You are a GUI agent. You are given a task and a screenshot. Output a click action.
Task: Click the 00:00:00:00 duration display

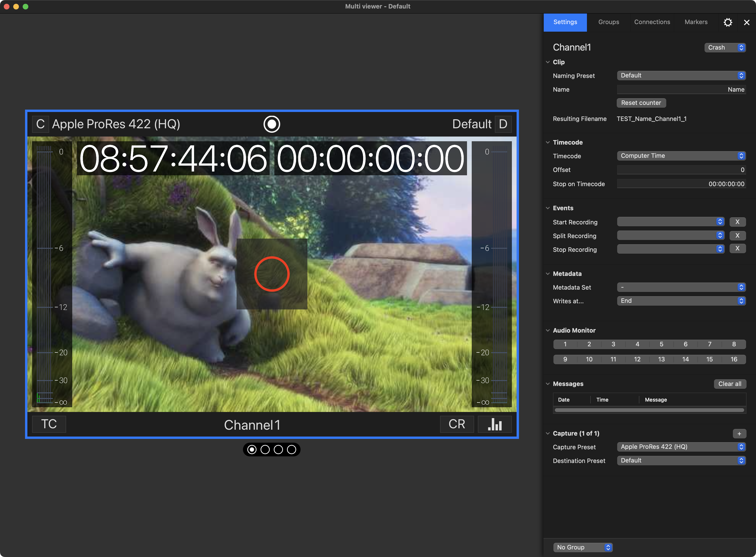[370, 159]
